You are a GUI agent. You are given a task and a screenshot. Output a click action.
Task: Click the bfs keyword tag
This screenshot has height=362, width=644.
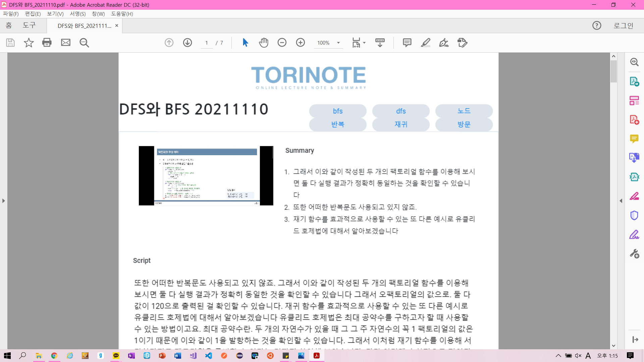coord(338,111)
